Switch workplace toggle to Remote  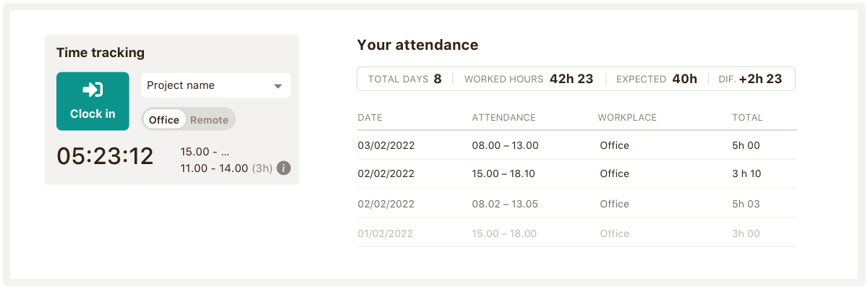209,120
